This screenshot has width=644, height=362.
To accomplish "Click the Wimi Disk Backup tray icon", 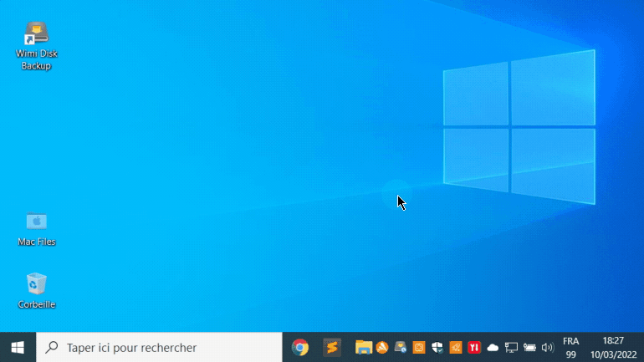I will point(401,348).
